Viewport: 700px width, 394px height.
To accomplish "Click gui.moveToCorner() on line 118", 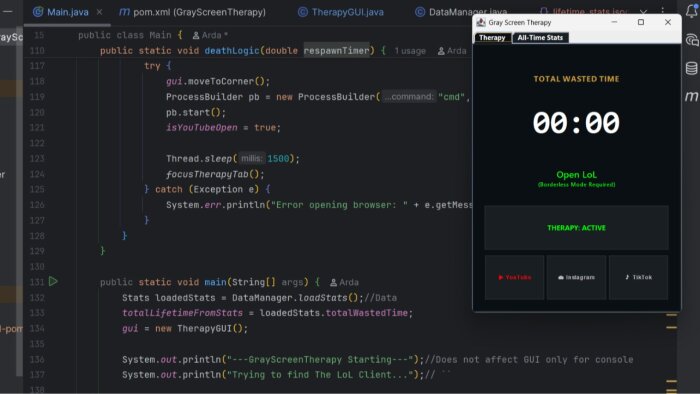I will (218, 81).
